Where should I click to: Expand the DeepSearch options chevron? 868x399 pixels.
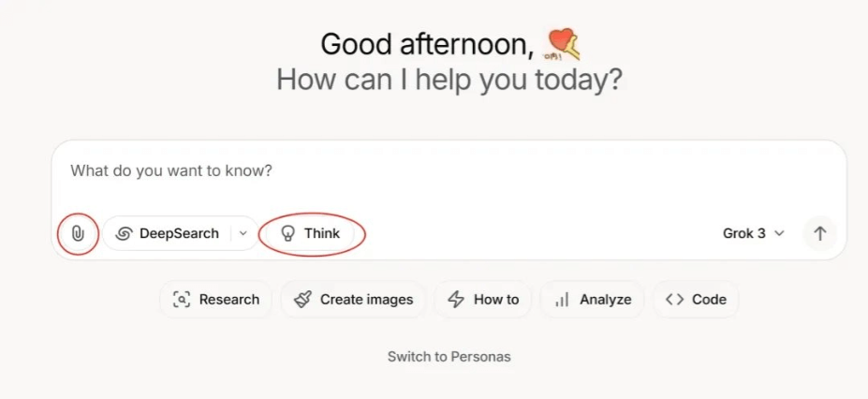[x=243, y=233]
